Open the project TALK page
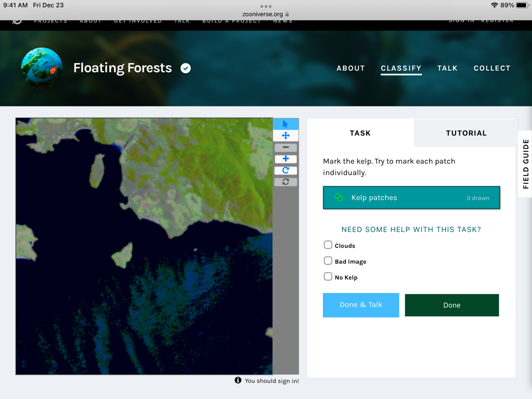532x399 pixels. [447, 68]
